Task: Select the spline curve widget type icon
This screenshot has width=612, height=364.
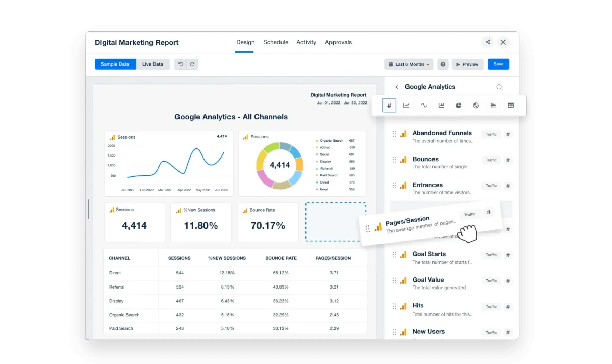Action: [x=424, y=106]
